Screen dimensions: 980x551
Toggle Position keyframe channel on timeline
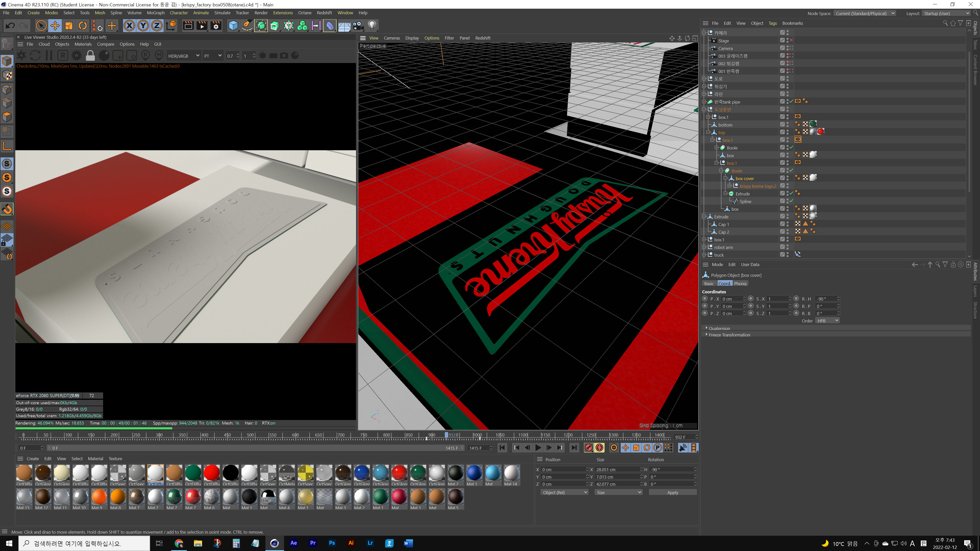(x=625, y=448)
